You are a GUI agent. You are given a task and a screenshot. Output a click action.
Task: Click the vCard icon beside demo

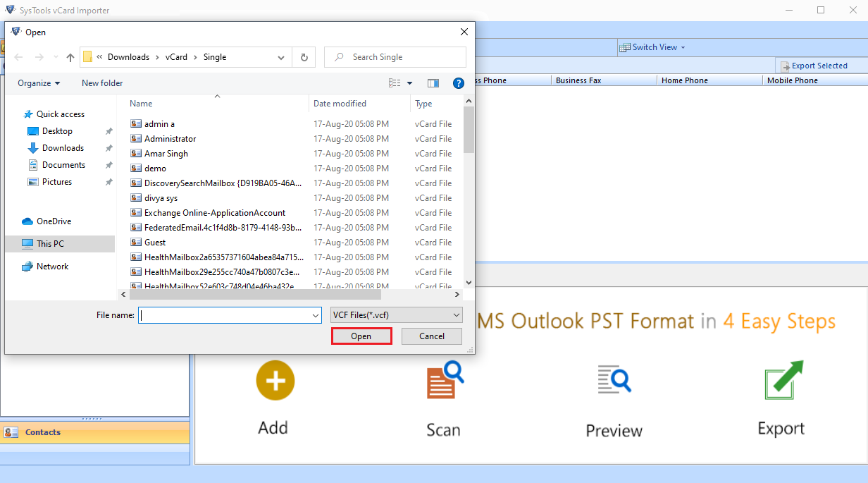[x=136, y=169]
